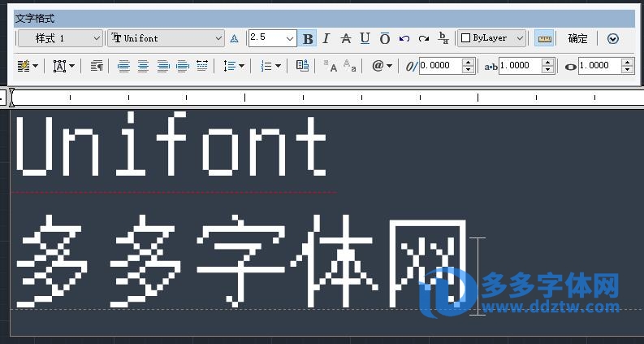
Task: Open the line spacing menu
Action: [233, 66]
